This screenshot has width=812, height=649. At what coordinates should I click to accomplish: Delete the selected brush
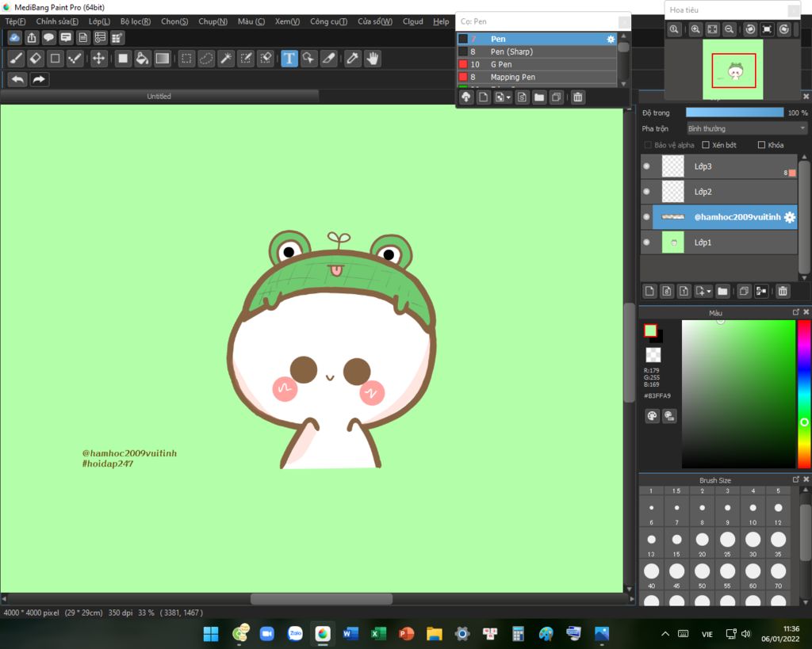(x=578, y=97)
